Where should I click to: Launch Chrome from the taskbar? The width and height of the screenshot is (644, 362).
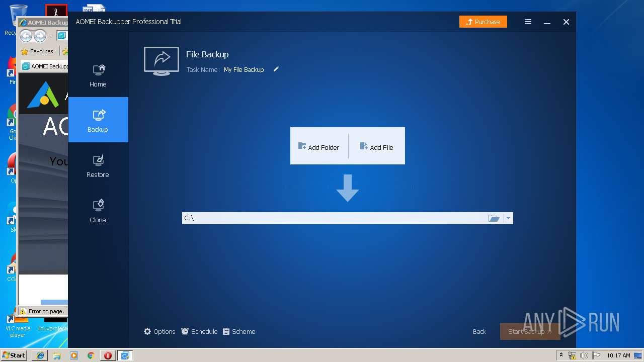tap(91, 355)
